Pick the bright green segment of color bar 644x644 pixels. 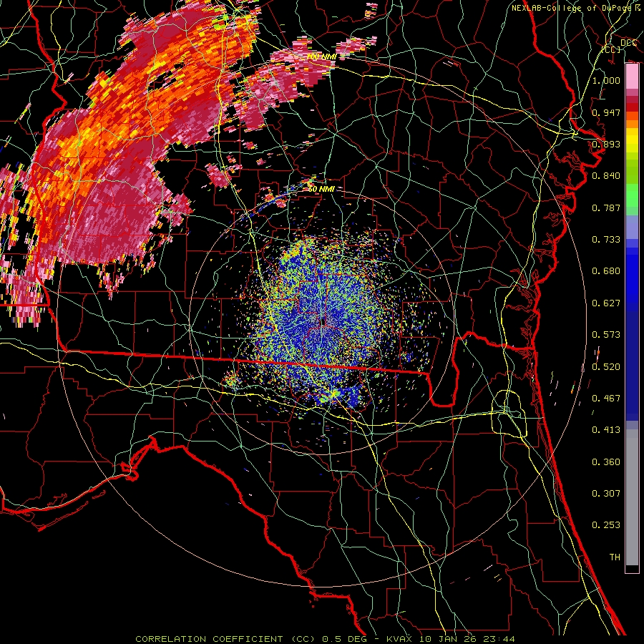(x=632, y=196)
